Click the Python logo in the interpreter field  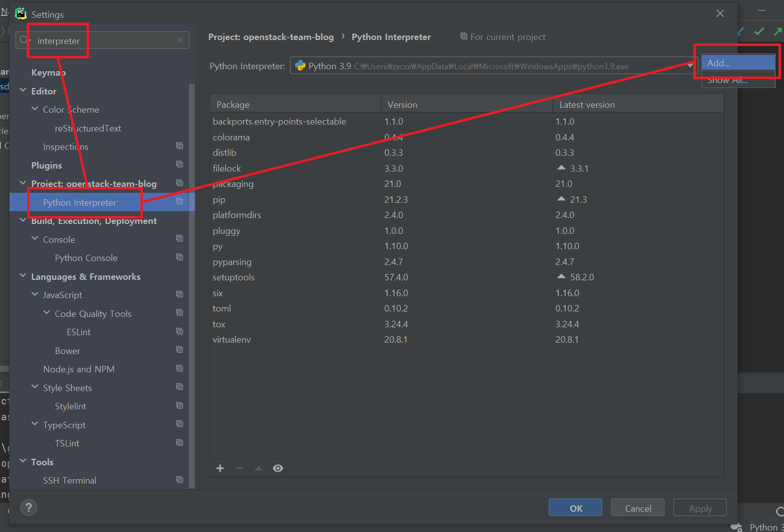click(x=300, y=66)
